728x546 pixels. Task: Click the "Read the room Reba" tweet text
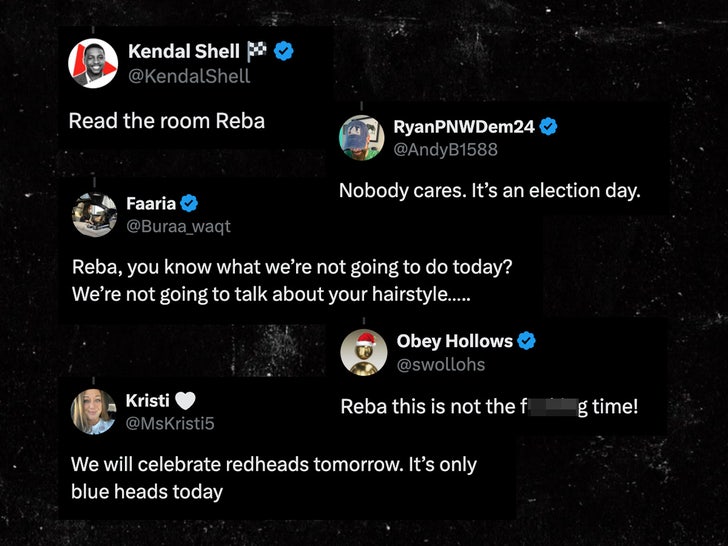[x=167, y=121]
